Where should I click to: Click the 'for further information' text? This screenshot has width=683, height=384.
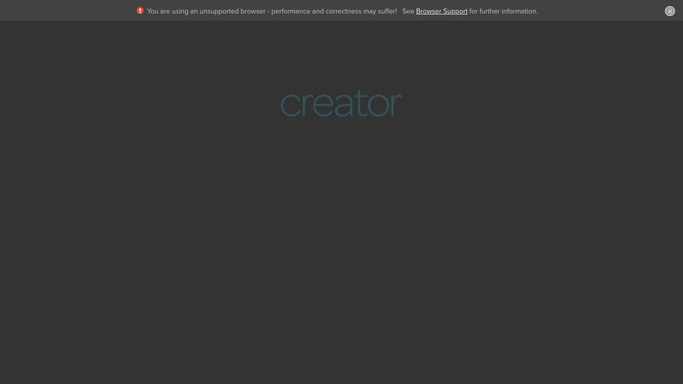[503, 11]
